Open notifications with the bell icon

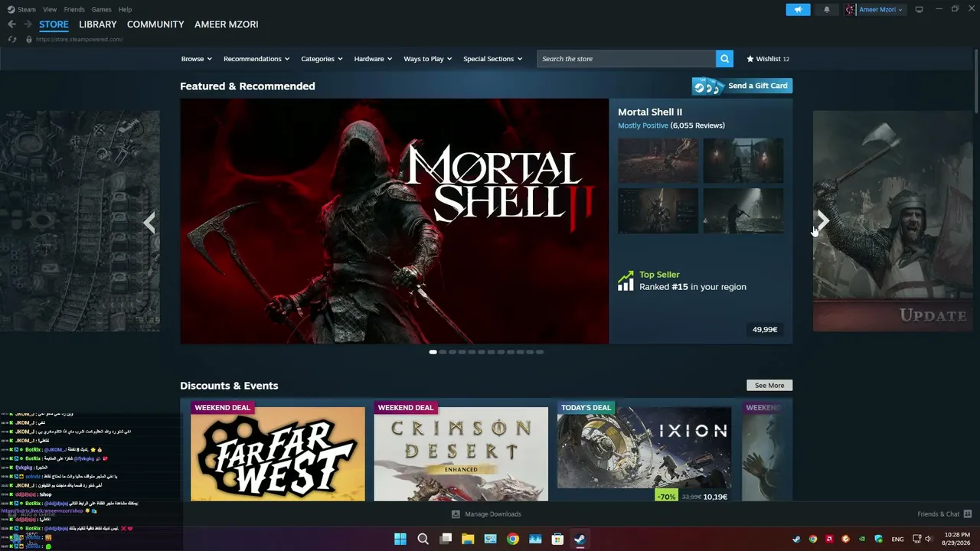pyautogui.click(x=827, y=10)
